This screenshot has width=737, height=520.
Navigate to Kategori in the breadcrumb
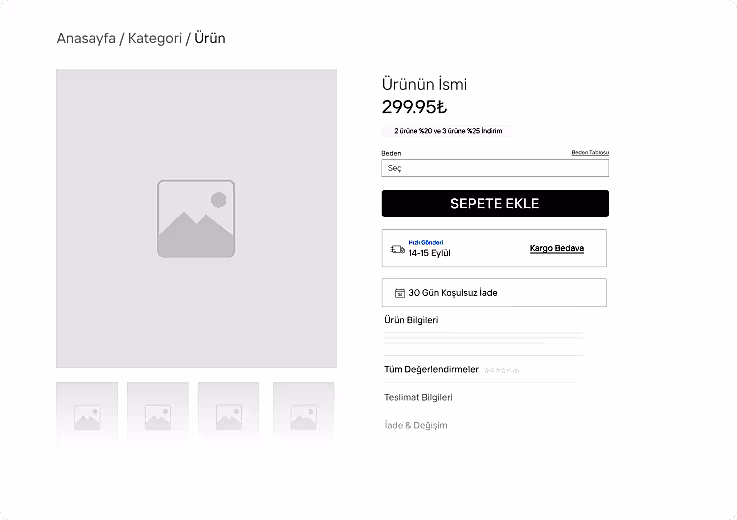point(155,39)
